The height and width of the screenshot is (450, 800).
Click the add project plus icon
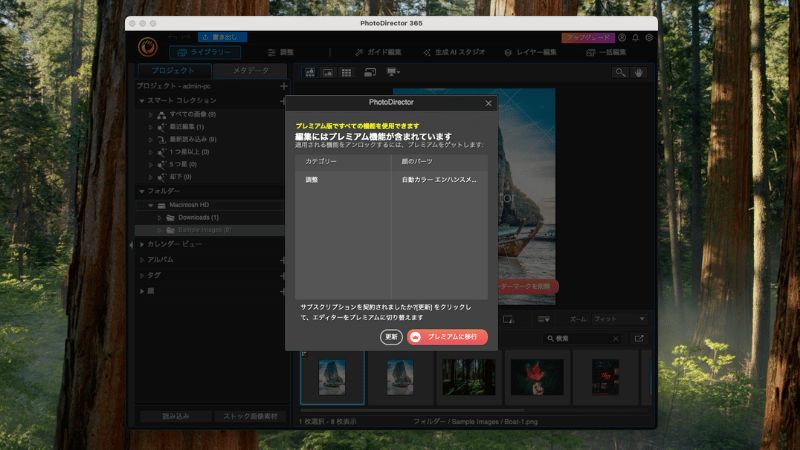[x=284, y=86]
